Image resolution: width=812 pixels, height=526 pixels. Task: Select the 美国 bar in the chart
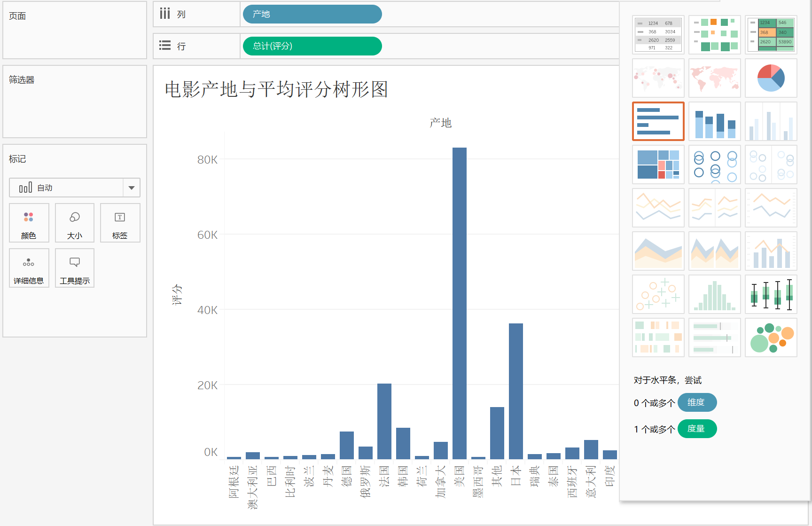point(459,303)
